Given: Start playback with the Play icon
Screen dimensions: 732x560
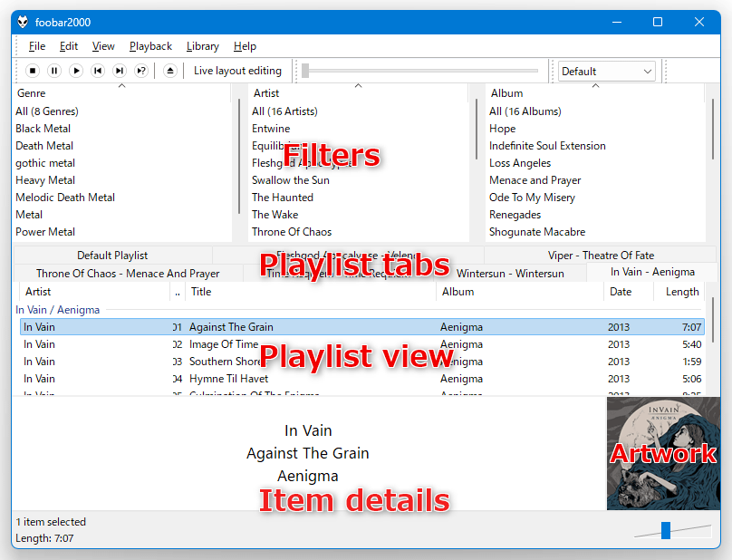Looking at the screenshot, I should tap(76, 71).
